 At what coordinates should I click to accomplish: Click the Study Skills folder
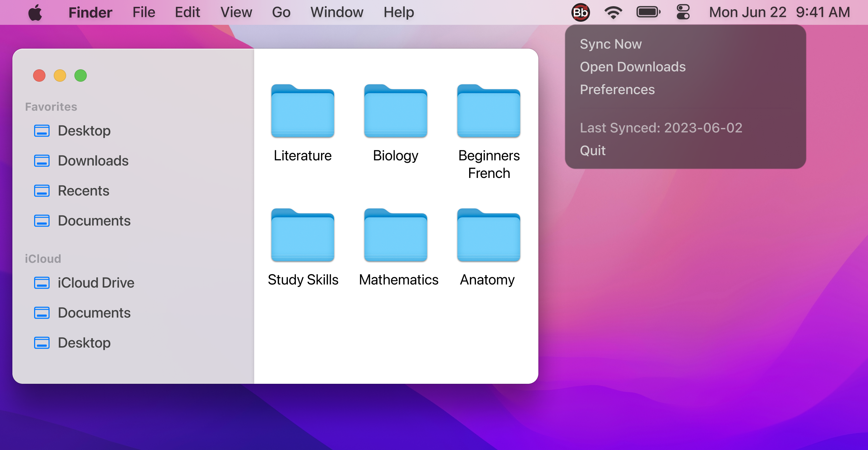tap(302, 236)
